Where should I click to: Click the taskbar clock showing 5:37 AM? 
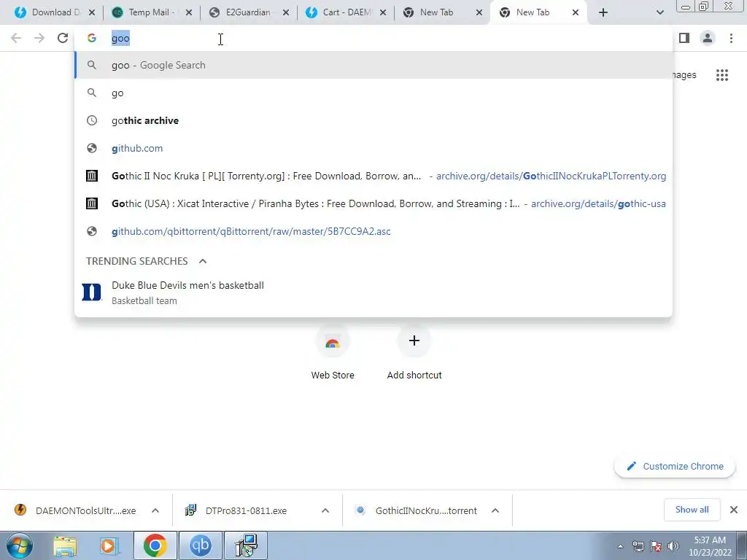point(710,546)
